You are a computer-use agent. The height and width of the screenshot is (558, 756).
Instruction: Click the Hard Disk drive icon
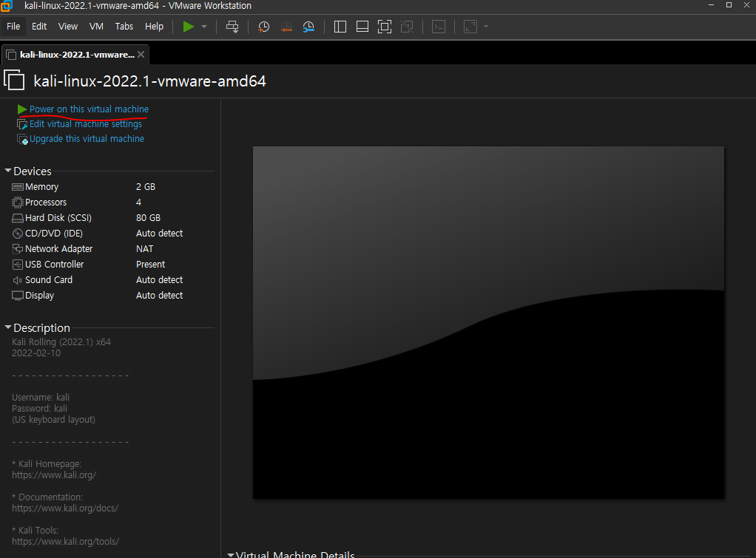click(17, 218)
